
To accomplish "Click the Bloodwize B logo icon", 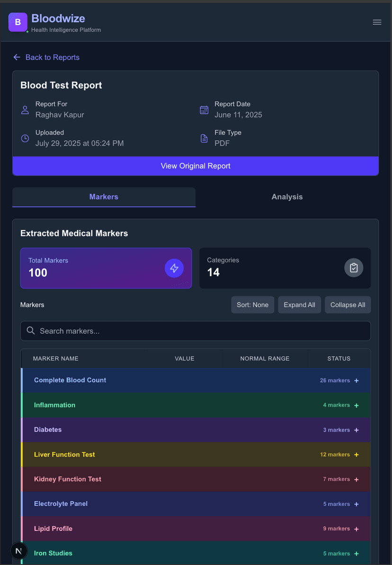I will (18, 22).
